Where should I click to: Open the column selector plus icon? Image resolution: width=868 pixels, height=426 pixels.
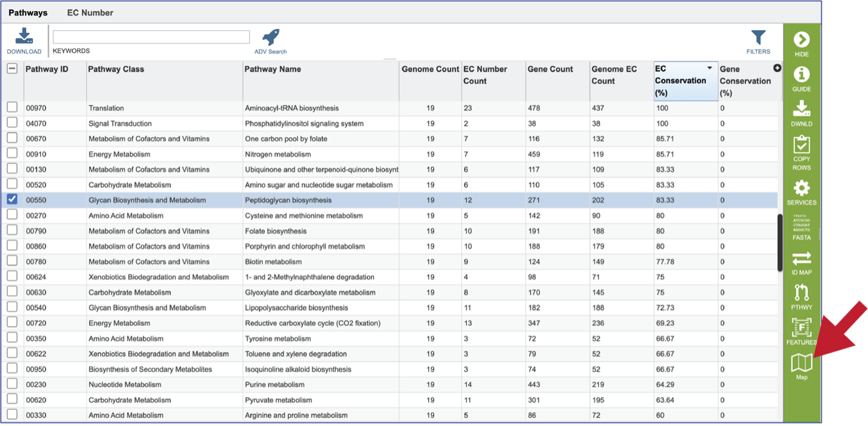777,68
